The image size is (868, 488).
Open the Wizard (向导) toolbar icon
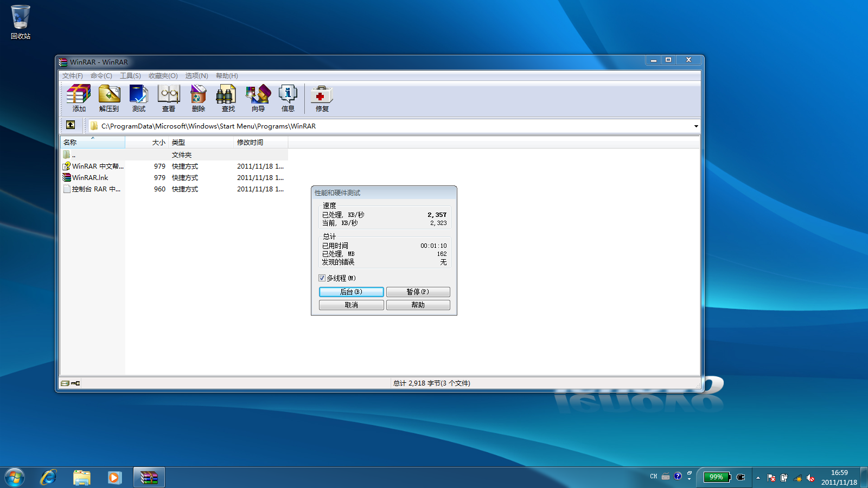coord(258,98)
